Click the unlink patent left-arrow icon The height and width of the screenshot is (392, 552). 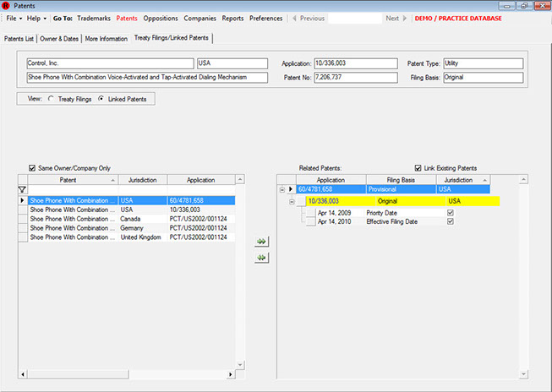pos(261,258)
